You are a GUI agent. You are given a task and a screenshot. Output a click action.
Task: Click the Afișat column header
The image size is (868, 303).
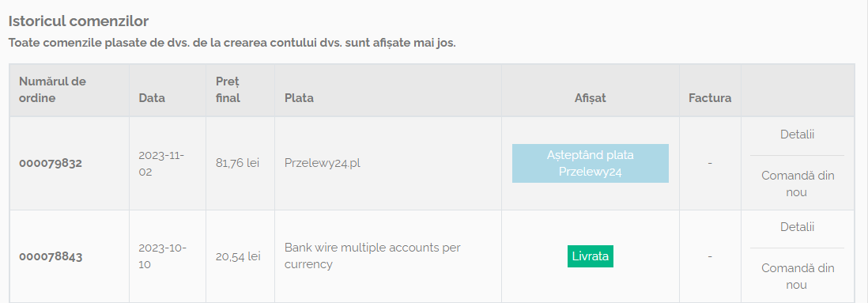pyautogui.click(x=590, y=98)
